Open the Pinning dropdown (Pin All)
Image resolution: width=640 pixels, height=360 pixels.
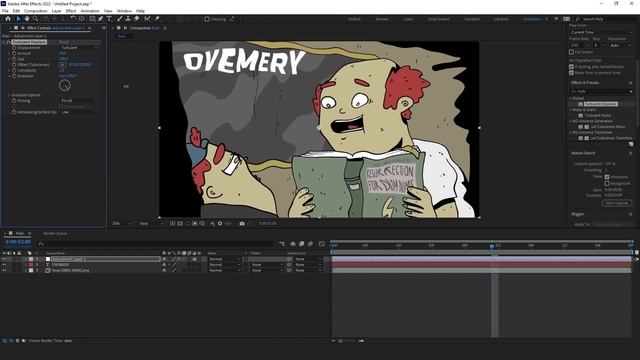79,100
